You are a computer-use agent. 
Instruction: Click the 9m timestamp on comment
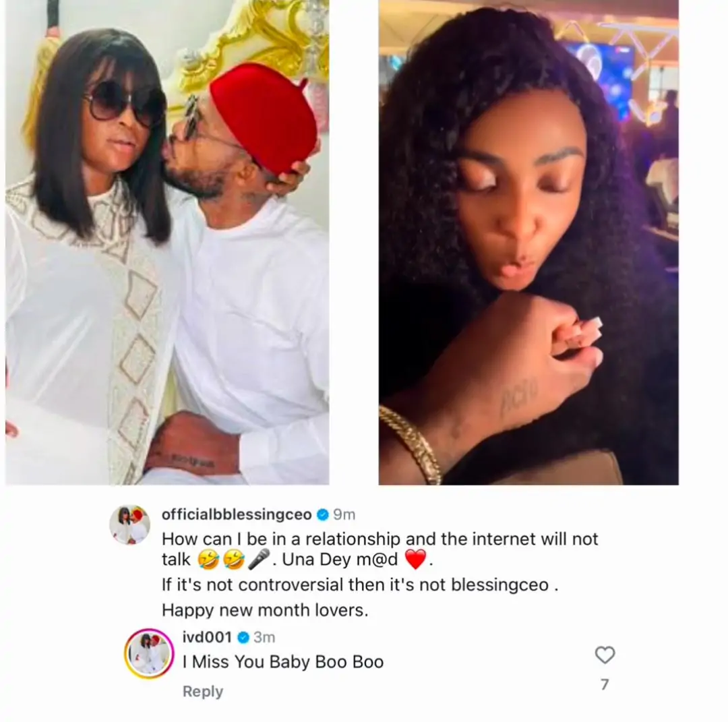click(x=344, y=514)
